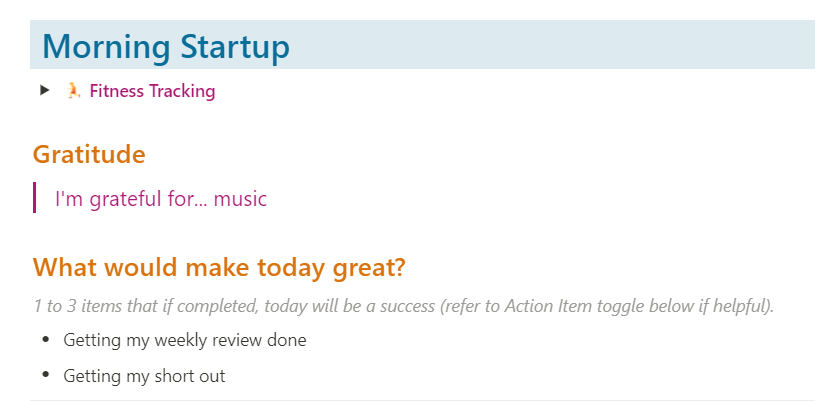Viewport: 839px width, 401px height.
Task: Click the "What would make today great?" heading
Action: coord(218,268)
